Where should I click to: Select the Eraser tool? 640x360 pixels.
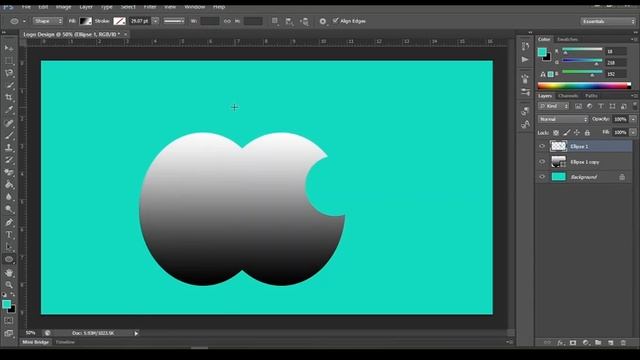click(x=9, y=172)
